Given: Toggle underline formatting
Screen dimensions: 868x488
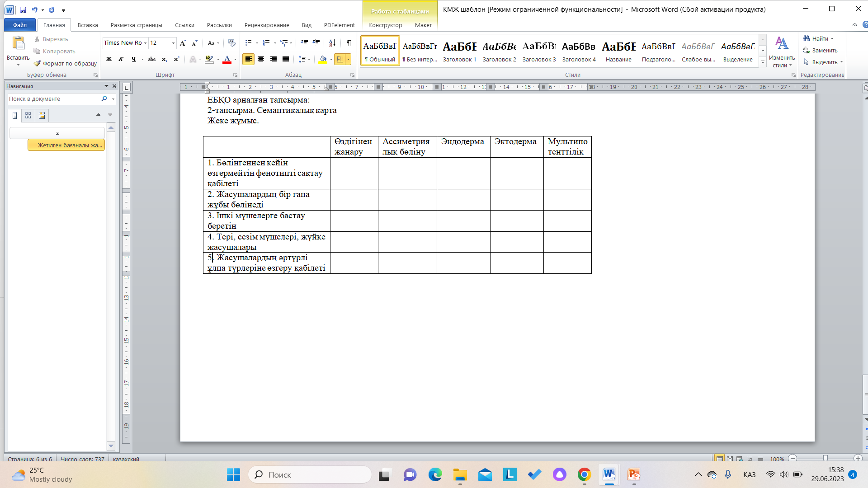Looking at the screenshot, I should (133, 59).
